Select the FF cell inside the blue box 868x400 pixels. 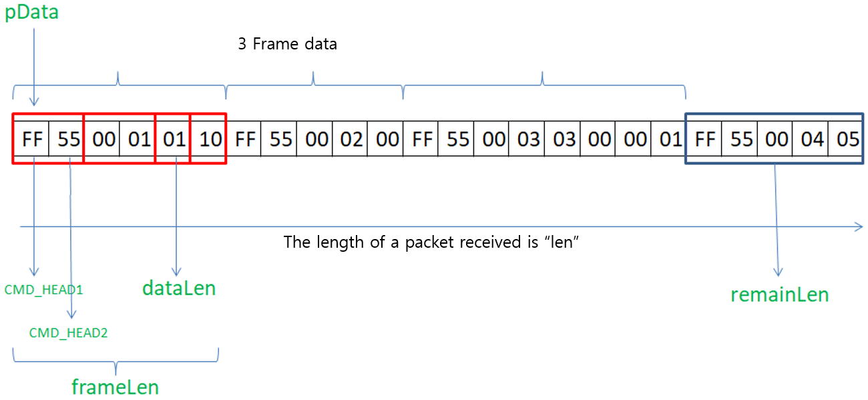point(706,140)
